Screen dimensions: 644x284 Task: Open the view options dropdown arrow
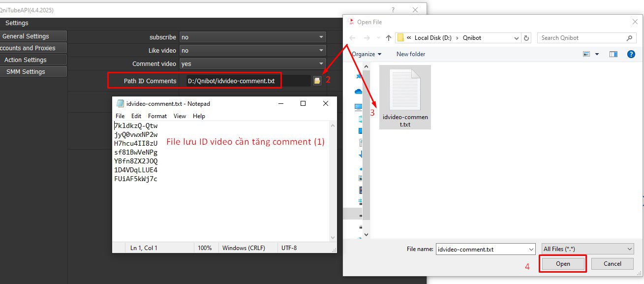click(597, 54)
